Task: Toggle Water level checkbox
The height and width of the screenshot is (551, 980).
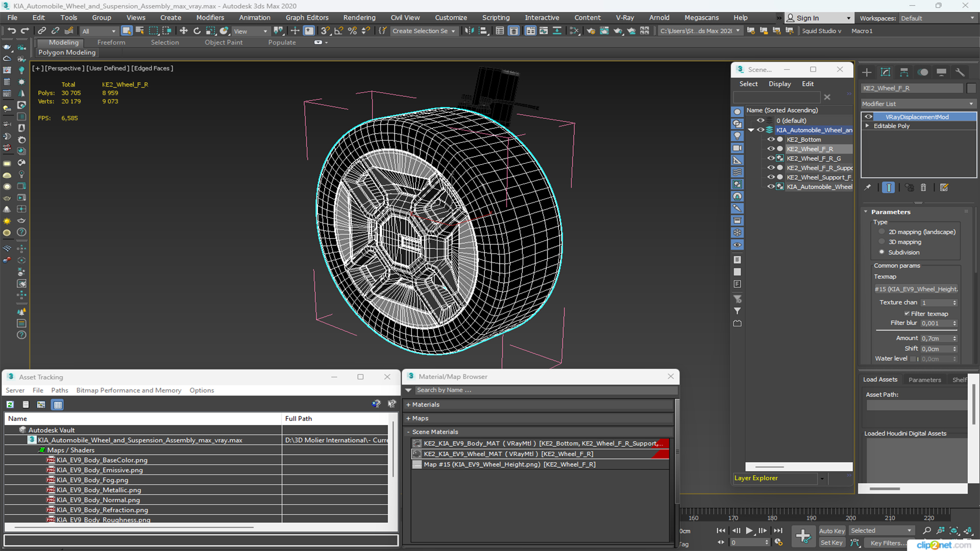Action: click(913, 359)
